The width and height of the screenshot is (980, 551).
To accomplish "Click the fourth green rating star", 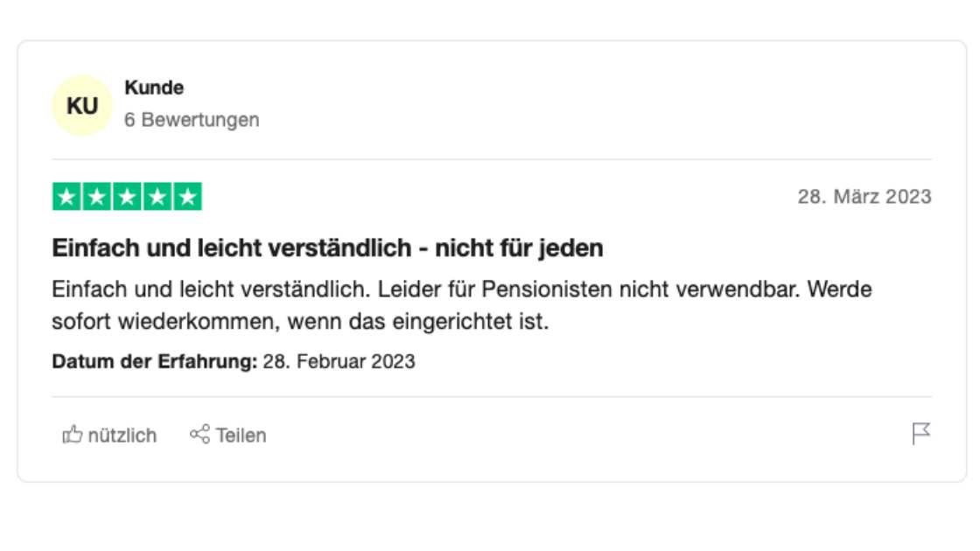I will click(x=157, y=197).
